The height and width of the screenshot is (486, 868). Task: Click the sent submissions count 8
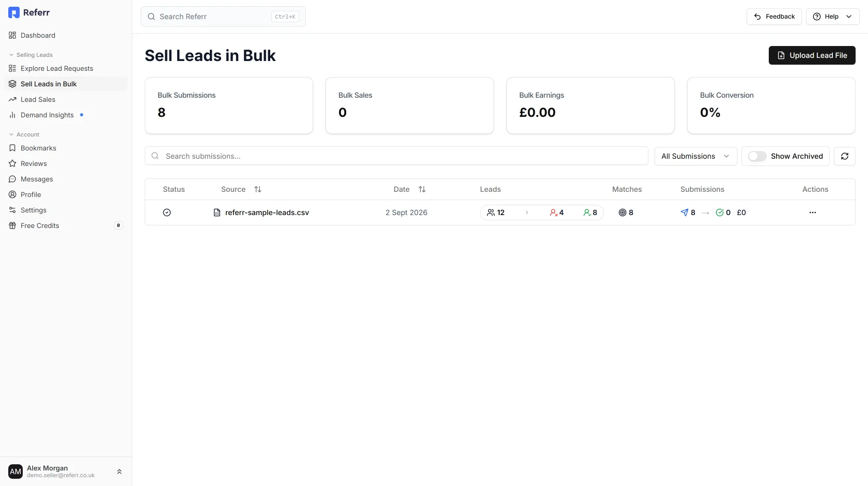click(688, 212)
